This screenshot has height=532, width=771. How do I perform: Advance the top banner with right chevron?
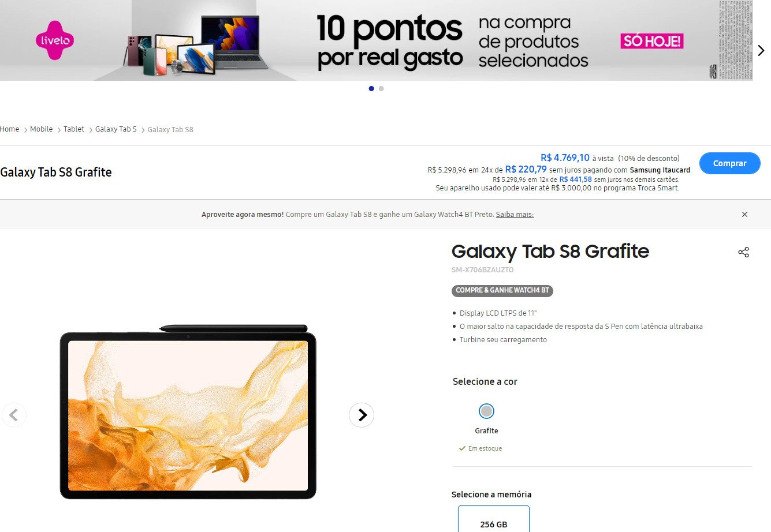point(761,50)
